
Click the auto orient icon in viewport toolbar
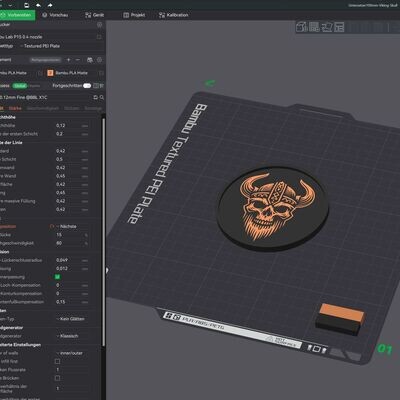click(327, 27)
